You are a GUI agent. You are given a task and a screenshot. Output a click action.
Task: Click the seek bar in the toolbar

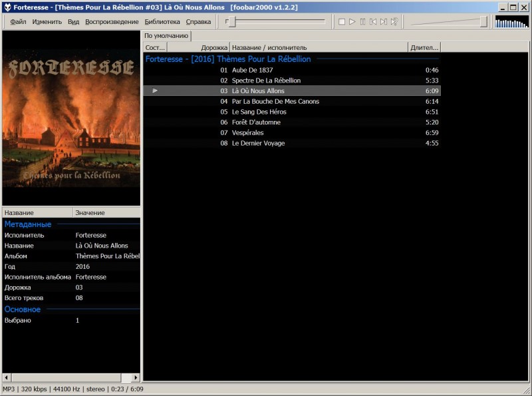275,22
